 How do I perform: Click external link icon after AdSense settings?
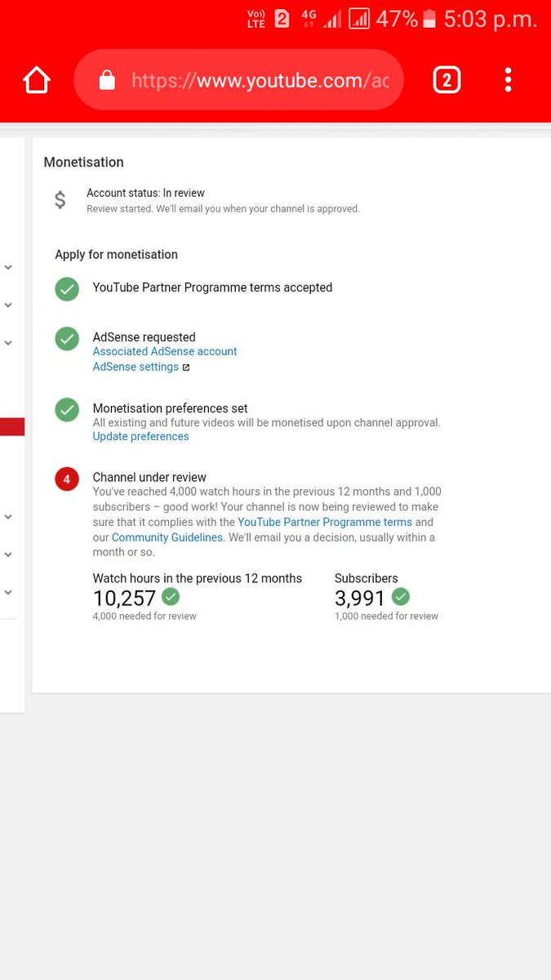click(x=186, y=367)
